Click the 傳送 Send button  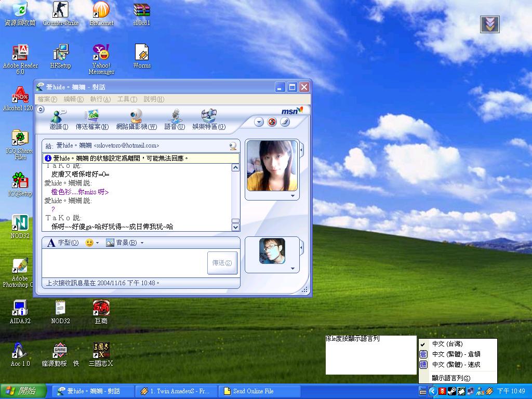tap(222, 263)
